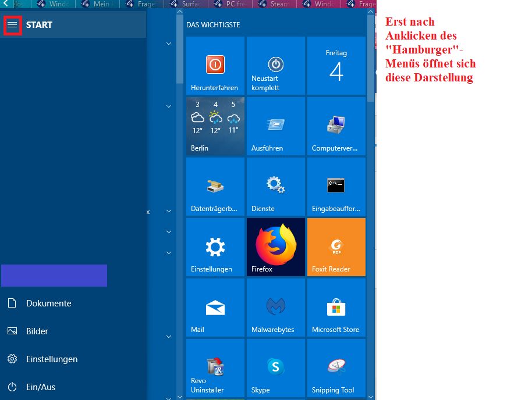Open the Einstellungen gear tile
The image size is (532, 400).
(x=215, y=247)
